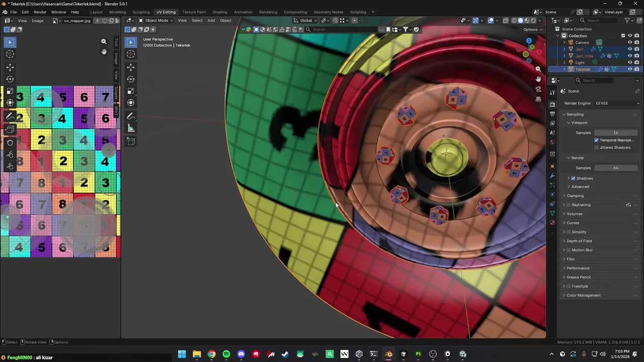Select the Annotate tool in 3D viewport
The height and width of the screenshot is (362, 644).
coord(131,117)
